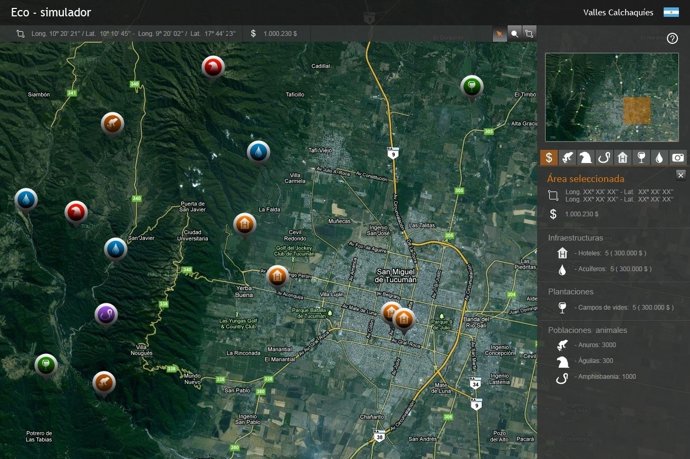Image resolution: width=690 pixels, height=459 pixels.
Task: Switch to the dollar budget tab
Action: pos(550,157)
